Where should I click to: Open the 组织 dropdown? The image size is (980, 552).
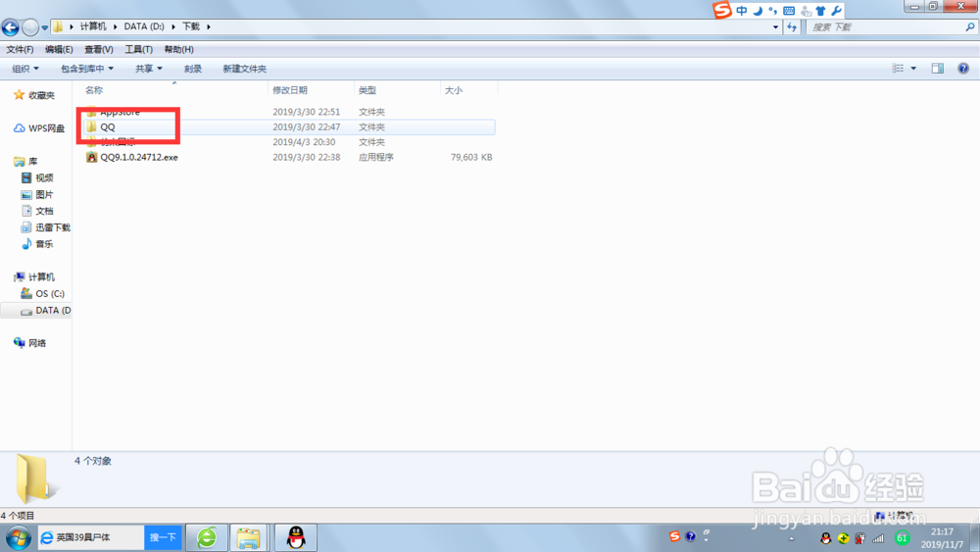pos(25,69)
